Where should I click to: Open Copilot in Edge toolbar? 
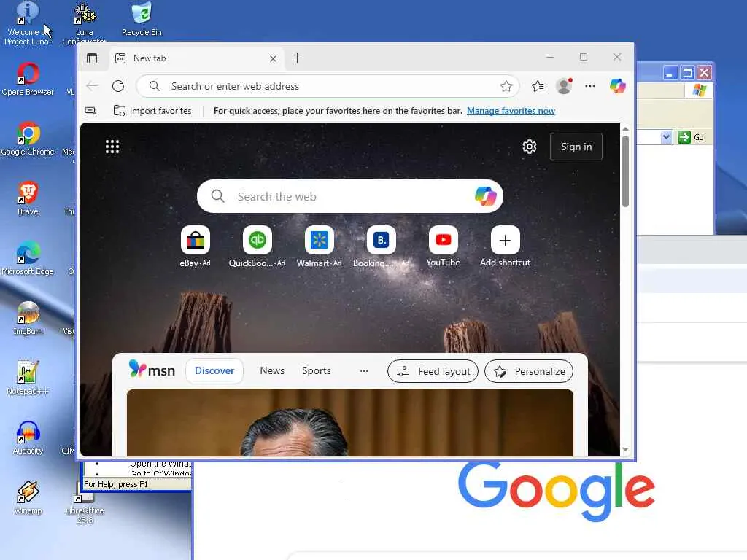tap(617, 86)
